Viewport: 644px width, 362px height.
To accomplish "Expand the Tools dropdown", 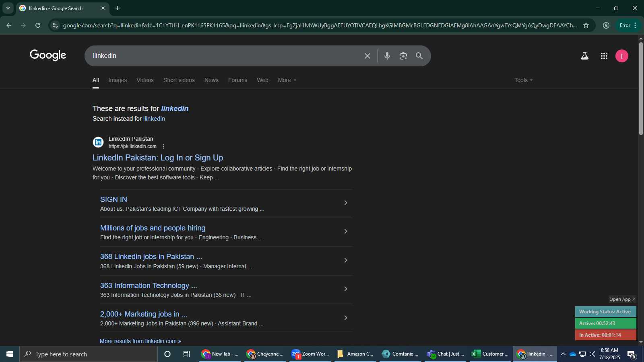I will click(523, 80).
